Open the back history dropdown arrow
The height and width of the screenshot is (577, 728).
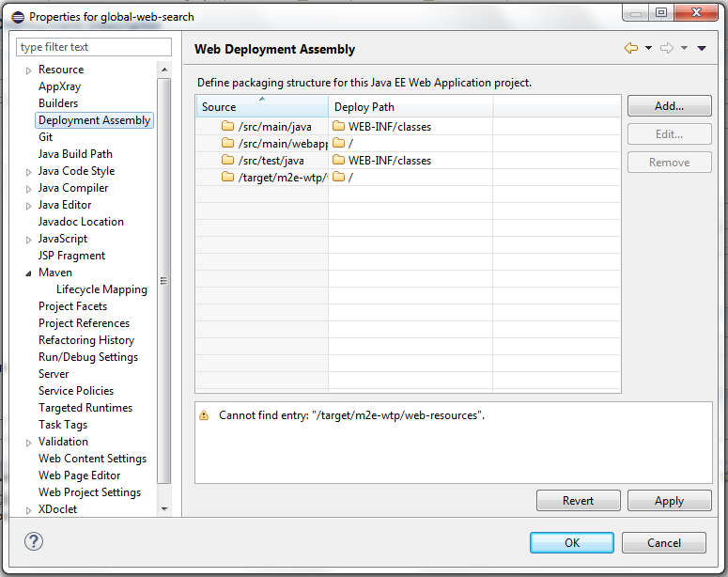(648, 49)
